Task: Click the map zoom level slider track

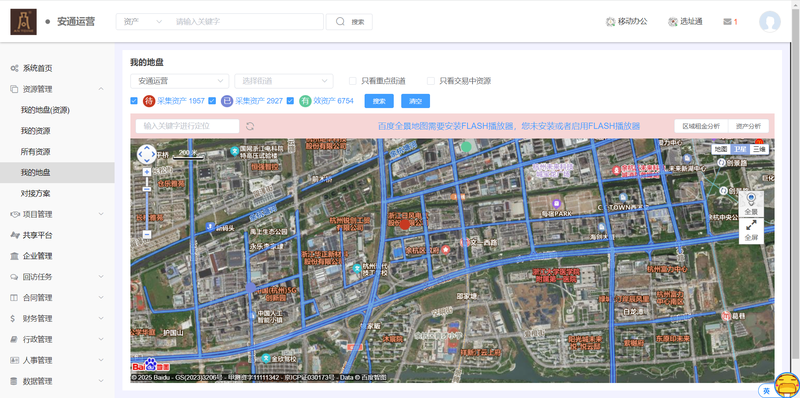Action: [147, 203]
